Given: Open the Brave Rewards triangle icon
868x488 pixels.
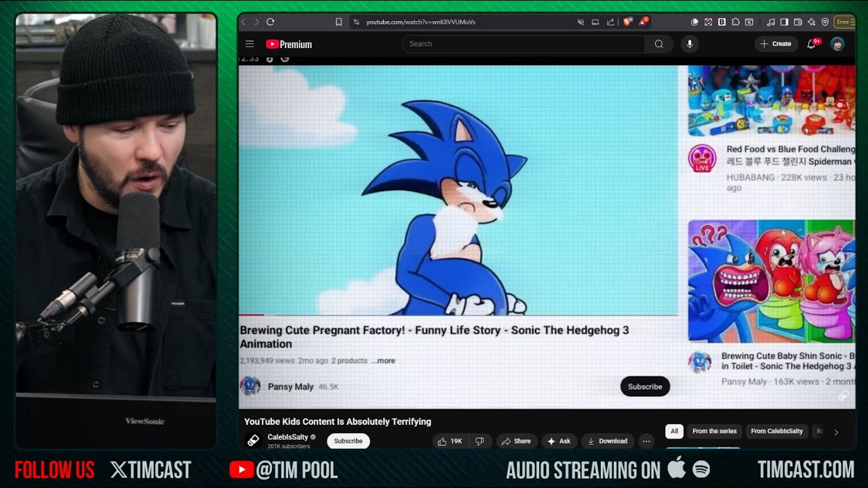Looking at the screenshot, I should pos(643,22).
